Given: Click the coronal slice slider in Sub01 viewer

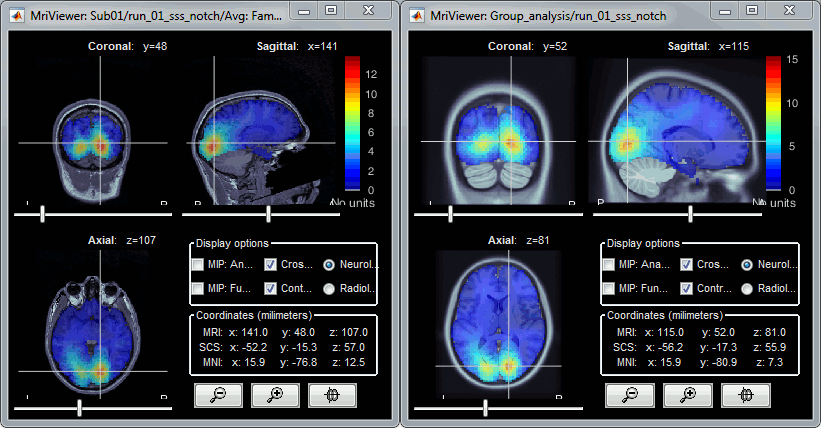Looking at the screenshot, I should tap(42, 213).
